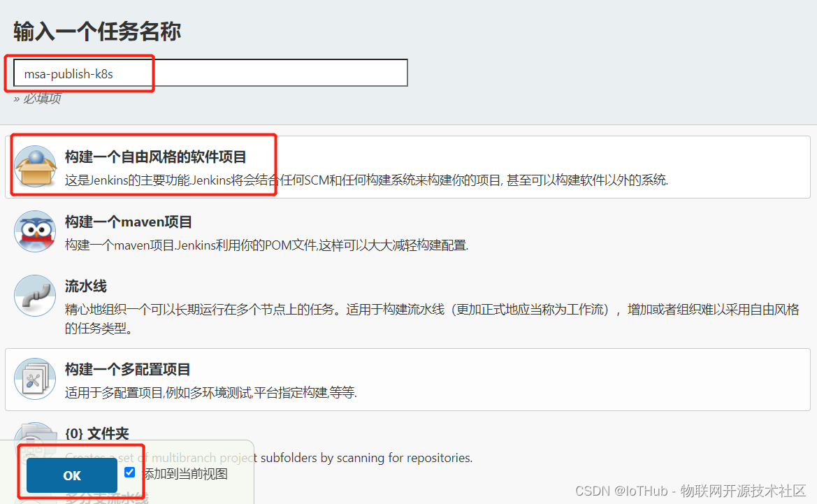This screenshot has width=817, height=504.
Task: Click the 输入一个任务名称 heading
Action: click(x=97, y=31)
